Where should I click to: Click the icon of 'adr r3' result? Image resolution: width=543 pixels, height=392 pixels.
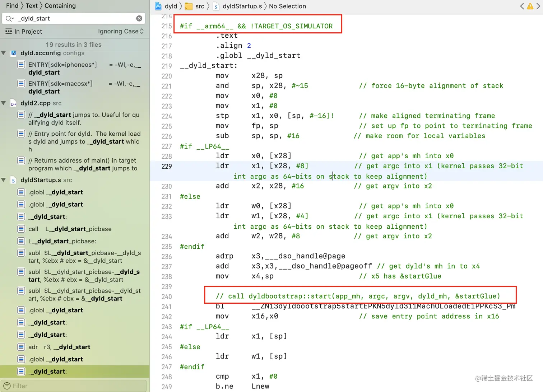pos(21,347)
